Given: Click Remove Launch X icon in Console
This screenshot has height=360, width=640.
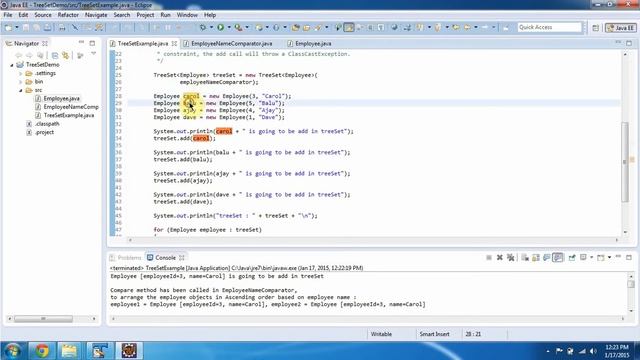Looking at the screenshot, I should (x=500, y=258).
